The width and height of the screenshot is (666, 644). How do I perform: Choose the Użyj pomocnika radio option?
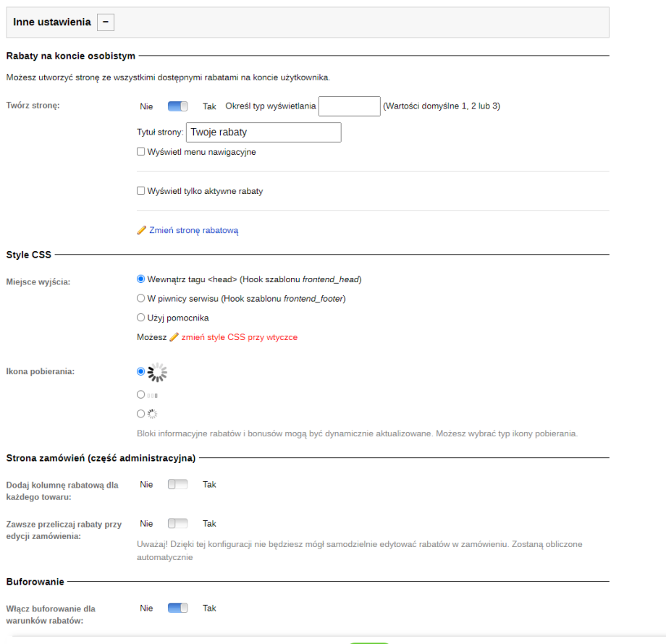point(141,317)
